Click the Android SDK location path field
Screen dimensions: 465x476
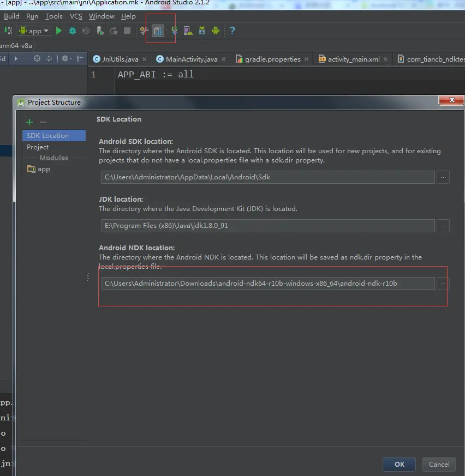click(268, 177)
